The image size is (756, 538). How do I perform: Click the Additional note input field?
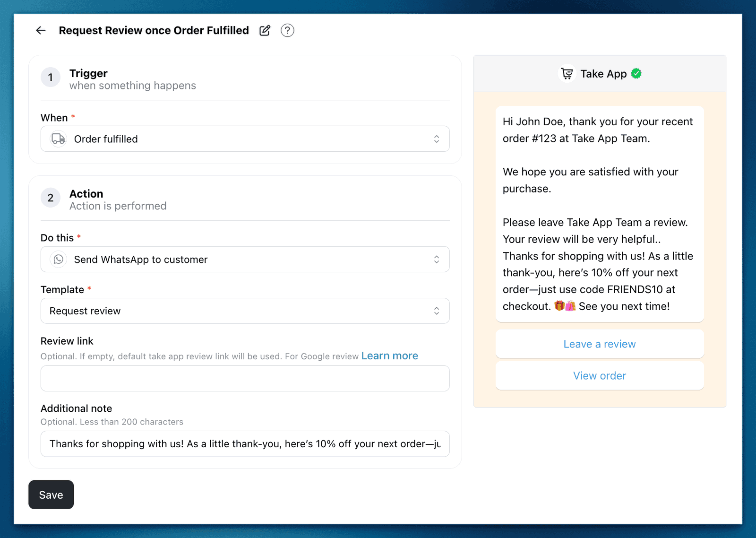pyautogui.click(x=245, y=443)
